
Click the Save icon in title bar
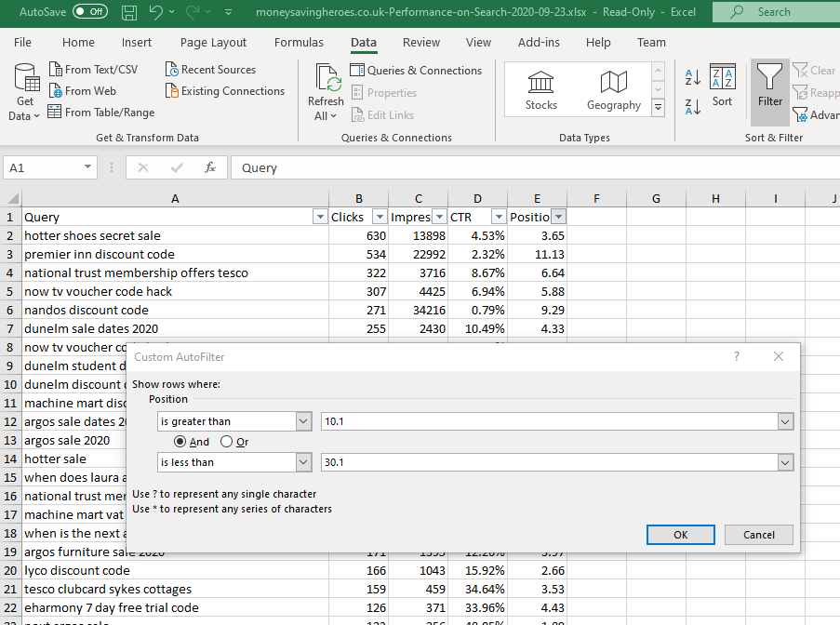click(129, 12)
